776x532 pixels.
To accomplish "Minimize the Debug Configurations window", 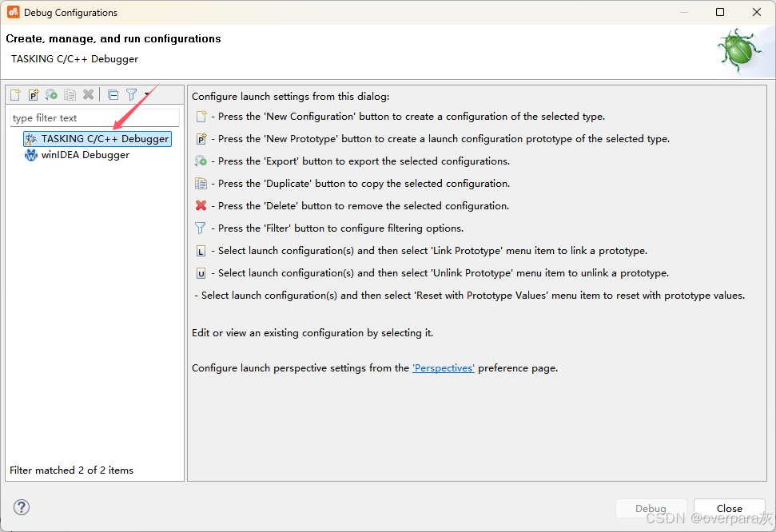I will click(684, 12).
